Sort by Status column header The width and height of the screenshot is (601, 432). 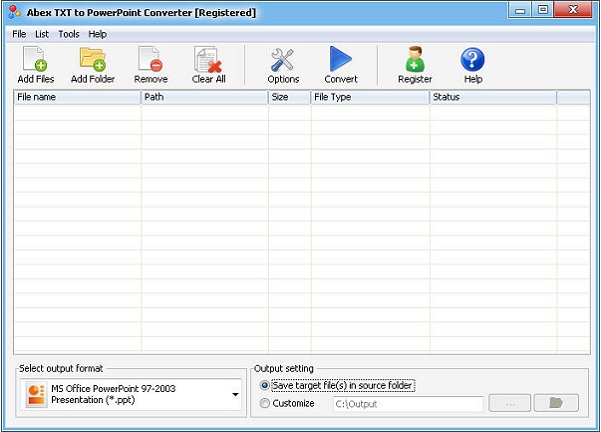493,97
